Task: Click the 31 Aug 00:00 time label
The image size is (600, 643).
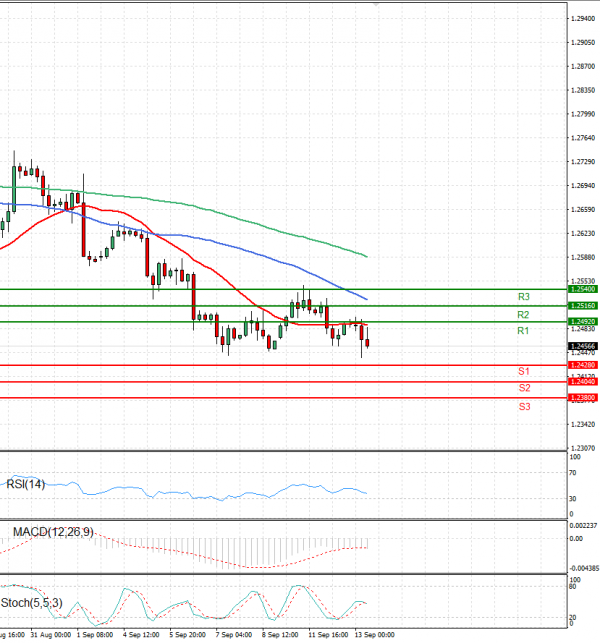Action: [x=51, y=635]
